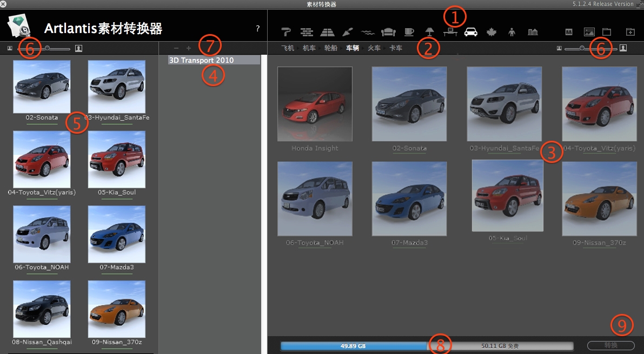
Task: Select the people figures category
Action: click(x=512, y=32)
